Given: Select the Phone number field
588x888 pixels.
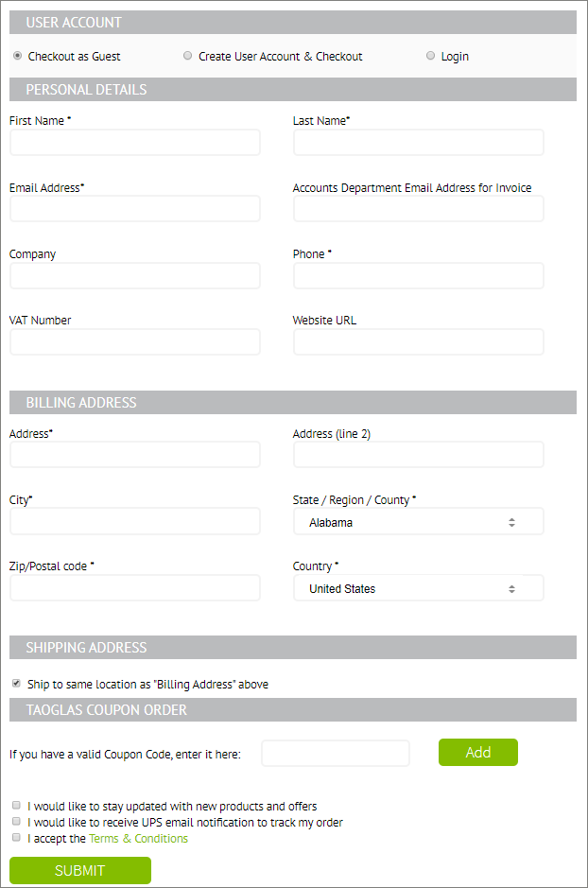Looking at the screenshot, I should pyautogui.click(x=418, y=275).
